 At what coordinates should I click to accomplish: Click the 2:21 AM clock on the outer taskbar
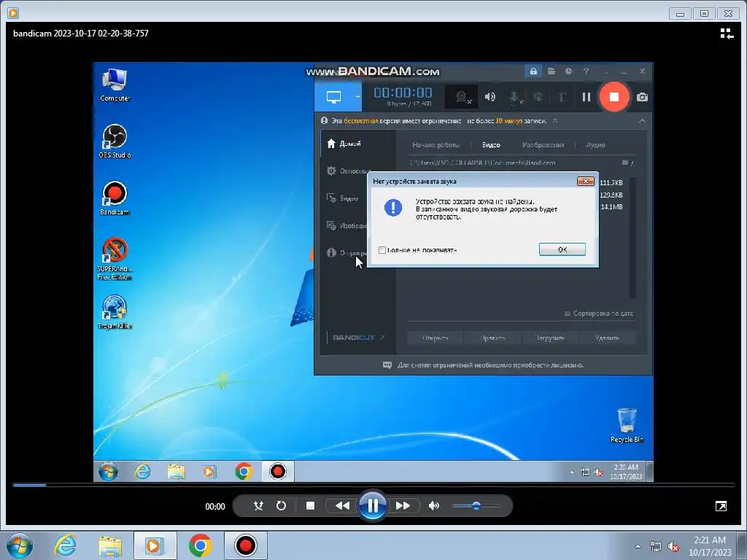pyautogui.click(x=710, y=546)
